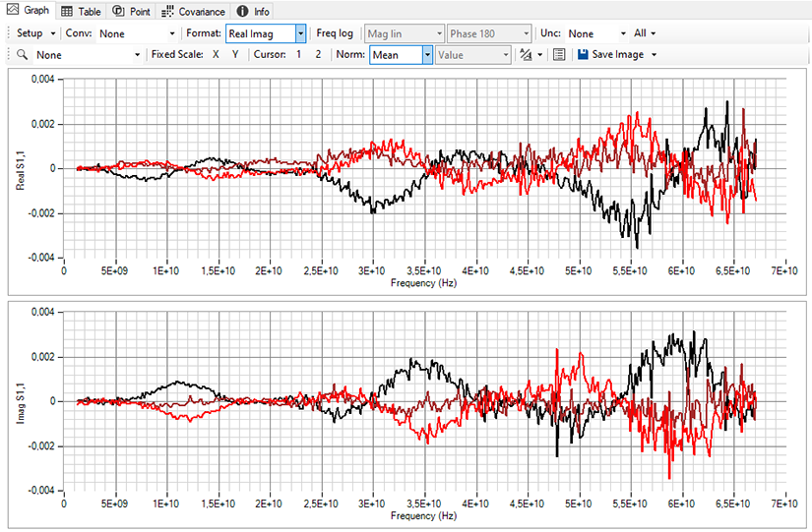Screen dimensions: 812x532
Task: Click the Info tab icon
Action: [x=242, y=11]
